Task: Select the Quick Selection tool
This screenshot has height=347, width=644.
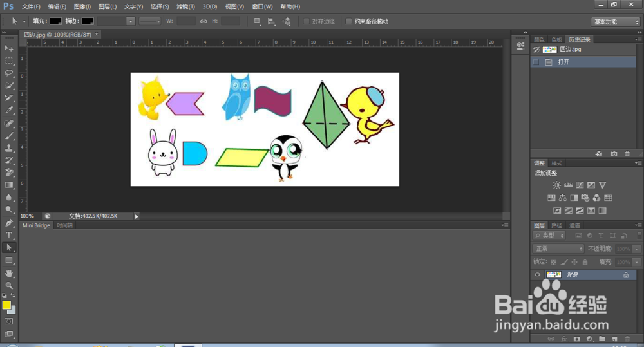Action: 8,86
